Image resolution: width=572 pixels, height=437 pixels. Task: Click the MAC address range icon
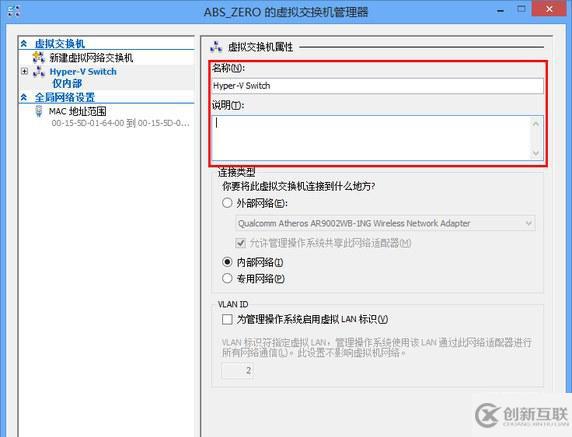coord(38,111)
